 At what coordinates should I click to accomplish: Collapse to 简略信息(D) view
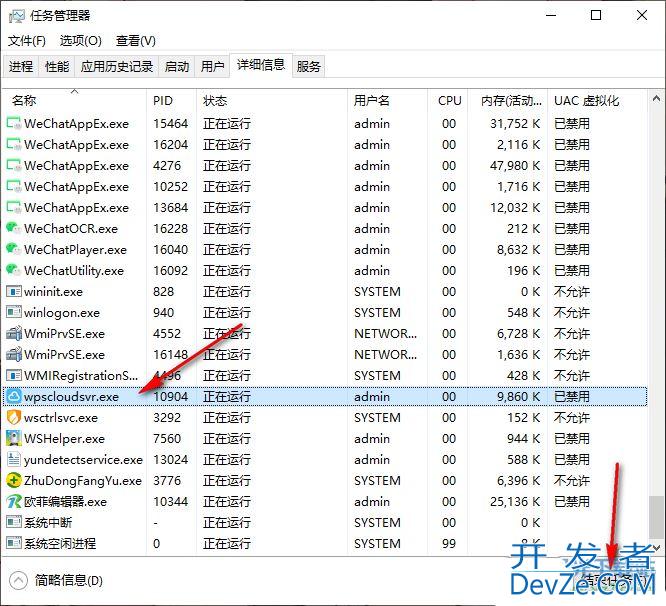click(56, 580)
